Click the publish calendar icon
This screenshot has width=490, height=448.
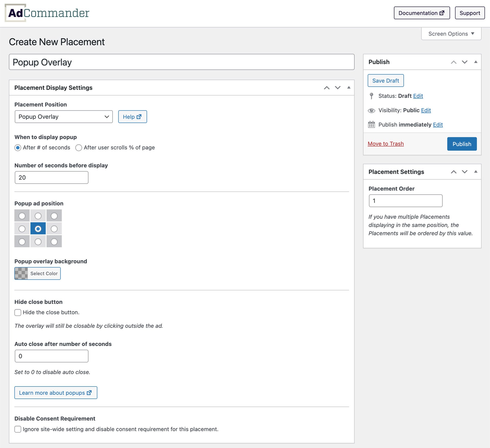[371, 124]
